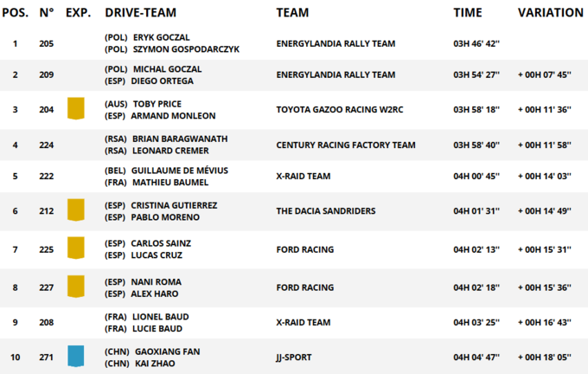Image resolution: width=588 pixels, height=374 pixels.
Task: Sort by TIME column header
Action: pos(468,13)
